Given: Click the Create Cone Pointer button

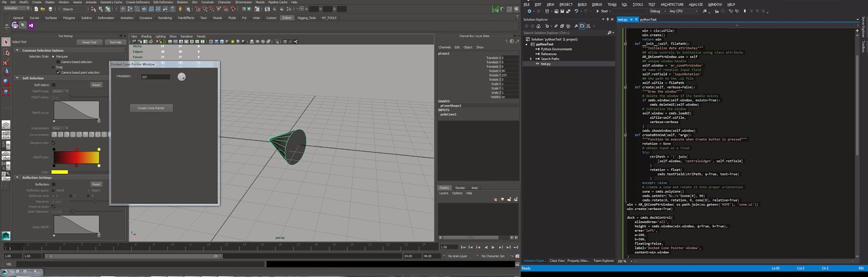Looking at the screenshot, I should 151,108.
